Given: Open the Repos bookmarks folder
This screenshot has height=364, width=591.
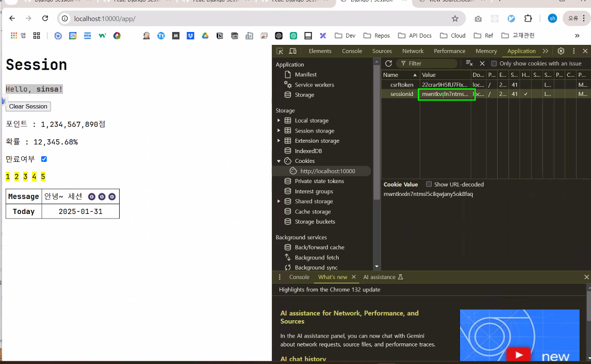Looking at the screenshot, I should [376, 36].
